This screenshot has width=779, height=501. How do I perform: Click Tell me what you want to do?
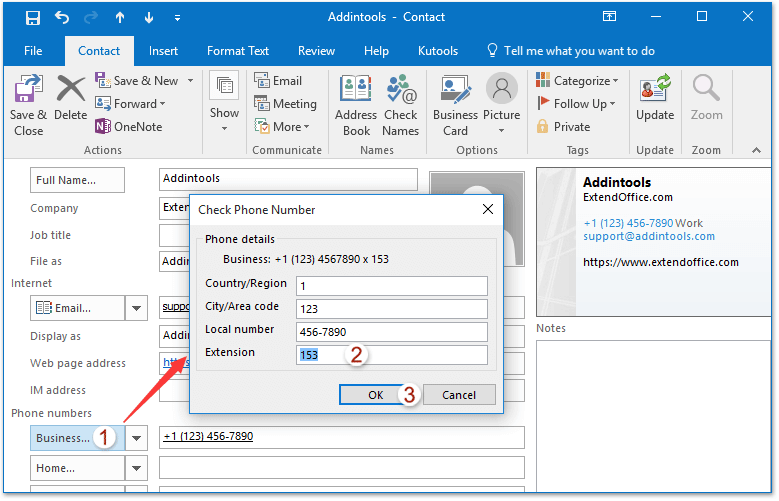tap(570, 51)
